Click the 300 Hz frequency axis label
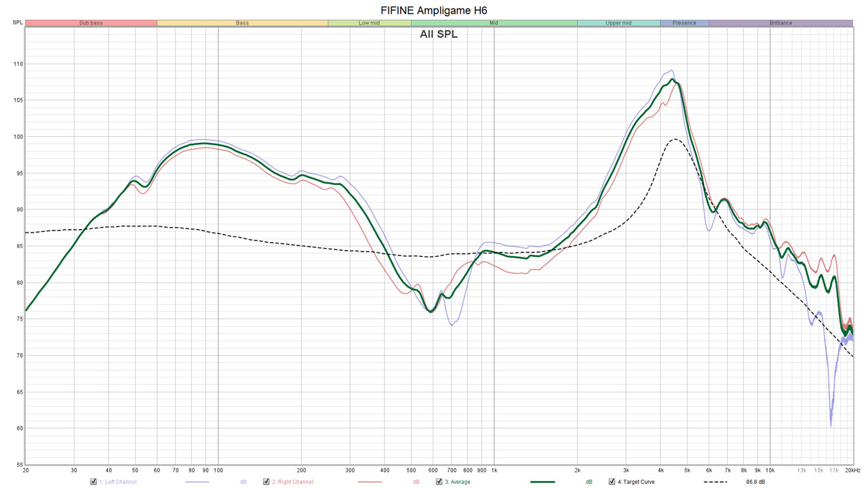The image size is (868, 488). pos(350,470)
